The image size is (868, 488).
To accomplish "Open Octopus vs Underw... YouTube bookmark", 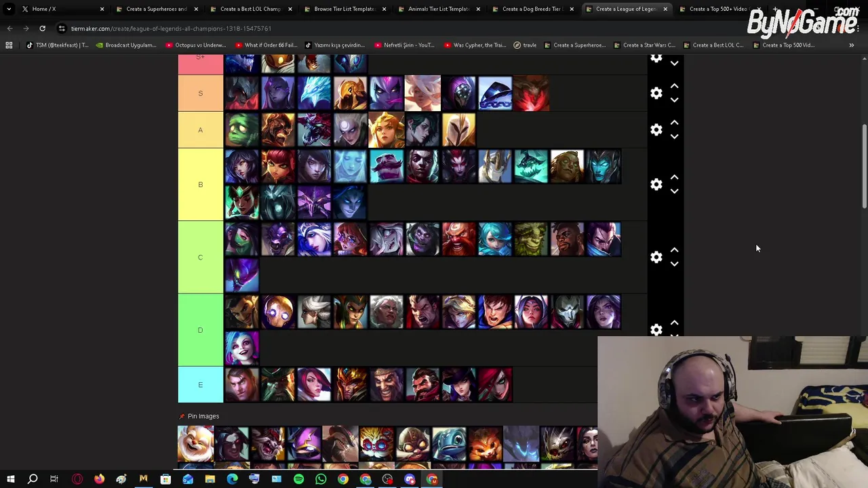I will [195, 45].
